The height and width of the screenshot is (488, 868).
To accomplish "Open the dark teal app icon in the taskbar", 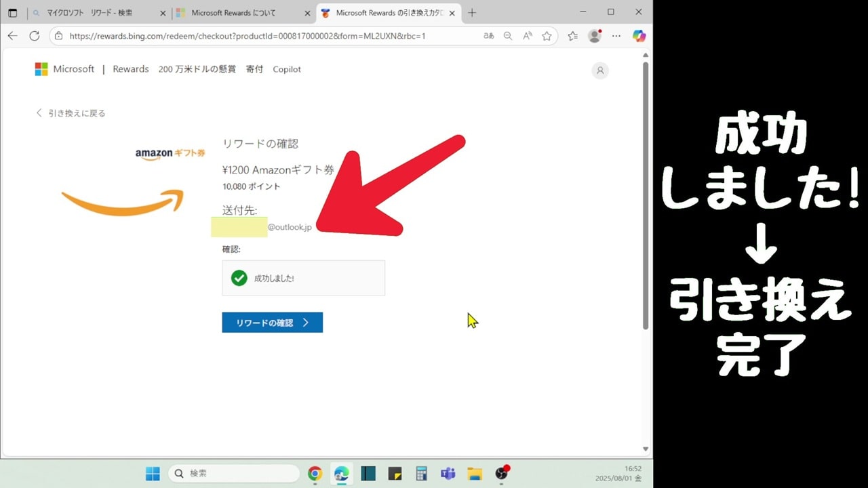I will (368, 474).
